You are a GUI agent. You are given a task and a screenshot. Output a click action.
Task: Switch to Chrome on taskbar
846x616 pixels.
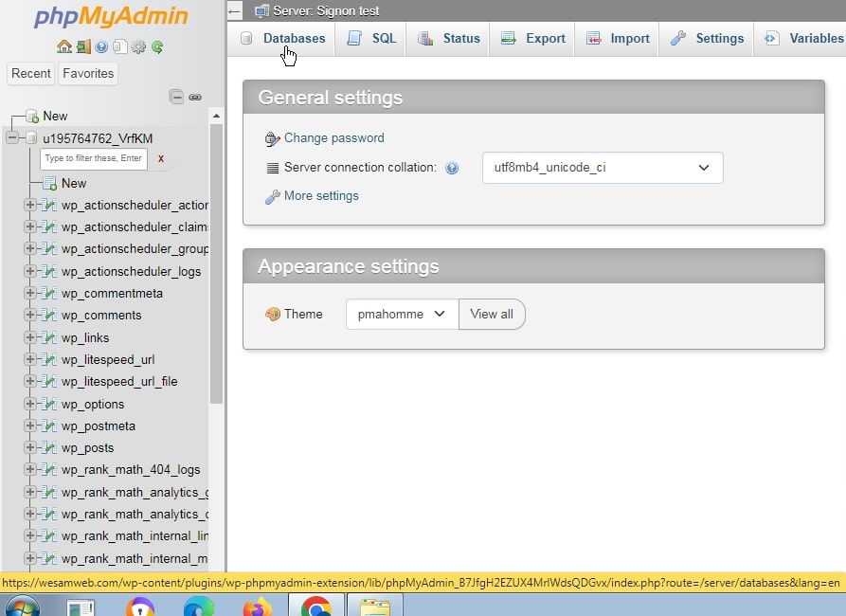point(316,606)
